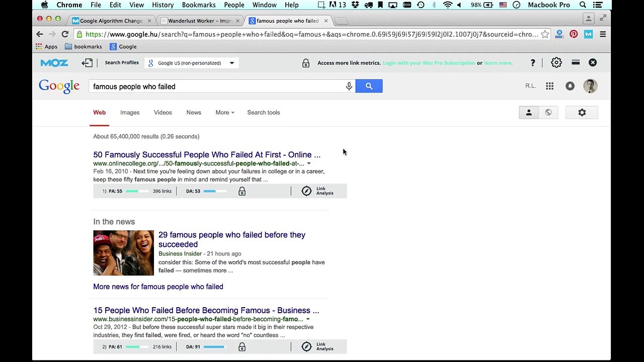Open the bookmarks folder in the bookmarks bar

pyautogui.click(x=84, y=47)
